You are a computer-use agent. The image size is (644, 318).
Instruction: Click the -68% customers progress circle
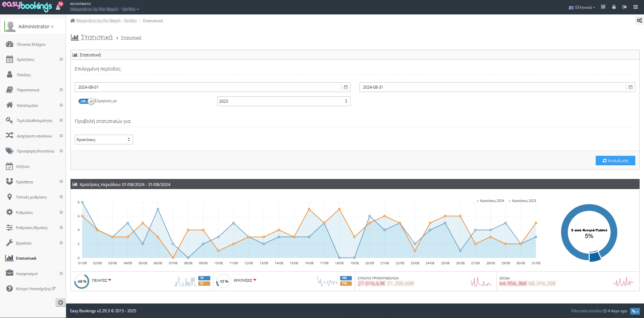pyautogui.click(x=82, y=281)
